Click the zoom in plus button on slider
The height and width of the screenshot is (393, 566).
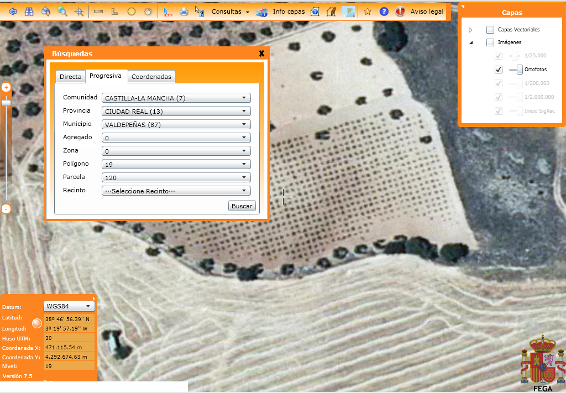(6, 87)
